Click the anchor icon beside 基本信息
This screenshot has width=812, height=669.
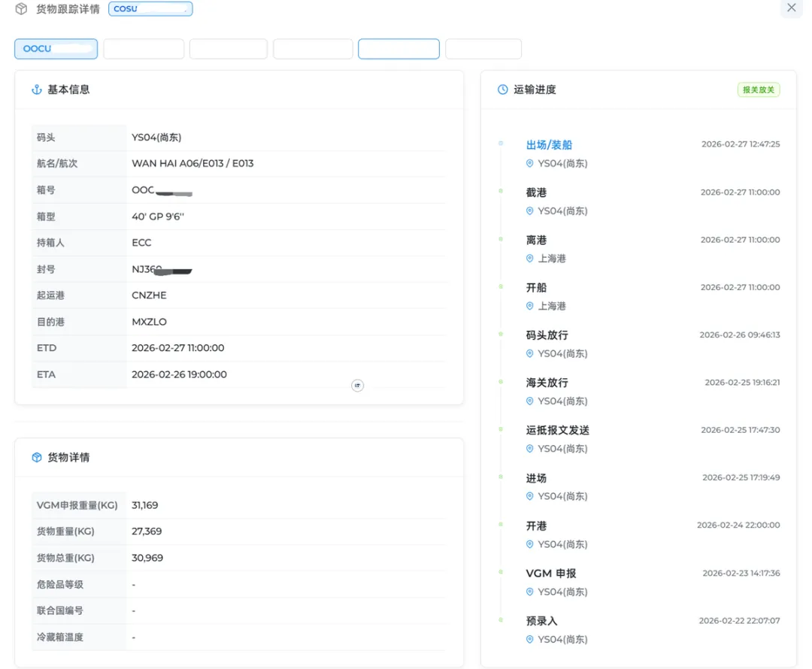(x=37, y=89)
